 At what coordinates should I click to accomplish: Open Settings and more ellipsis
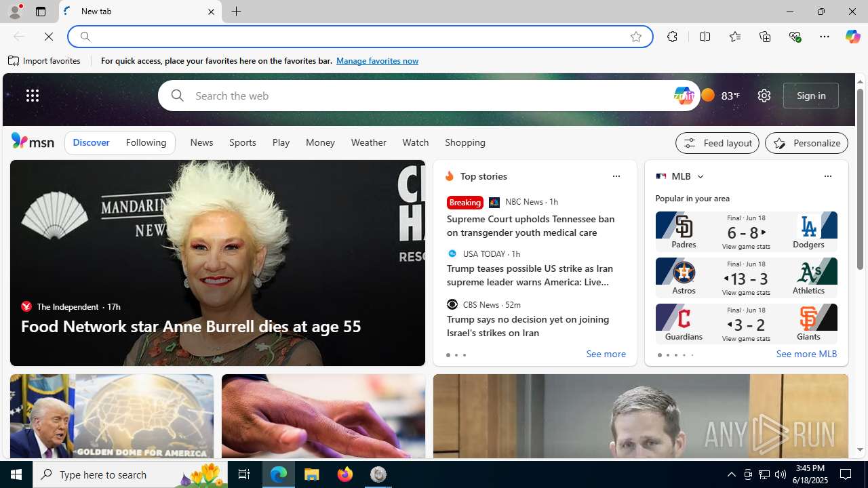pos(825,37)
